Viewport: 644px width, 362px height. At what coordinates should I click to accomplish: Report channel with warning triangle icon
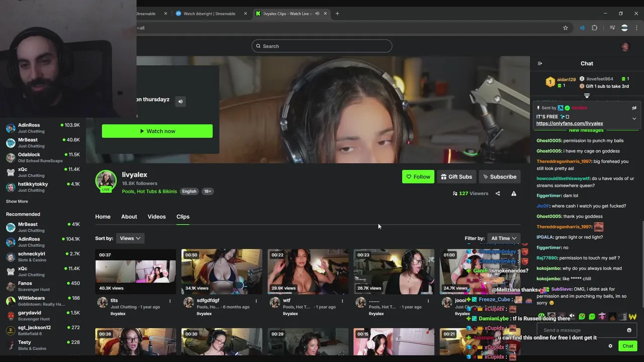click(x=514, y=194)
